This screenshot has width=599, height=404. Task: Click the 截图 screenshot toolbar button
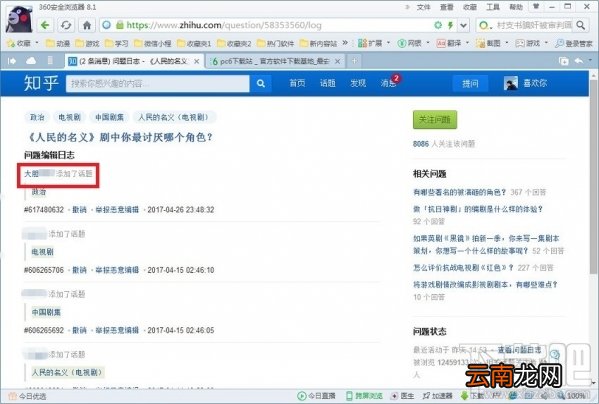(488, 43)
